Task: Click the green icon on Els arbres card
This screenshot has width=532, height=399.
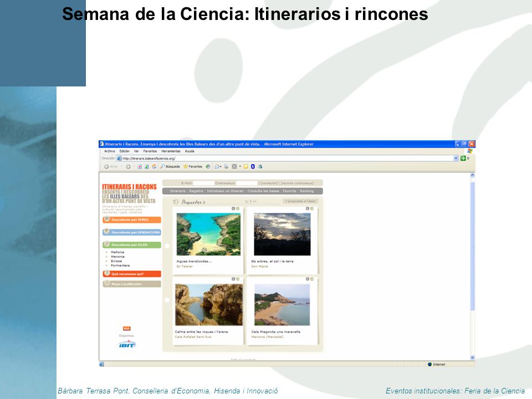Action: (x=312, y=209)
